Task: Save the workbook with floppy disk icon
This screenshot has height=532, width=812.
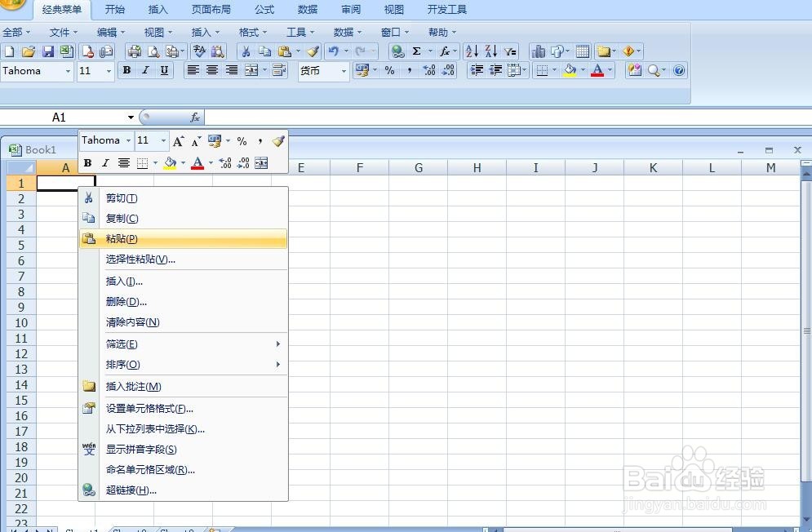Action: 47,51
